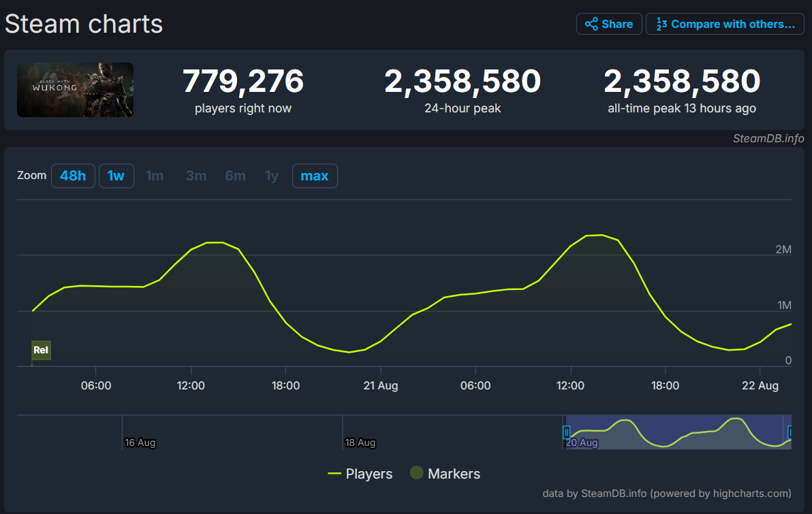Screen dimensions: 812x514
Task: Click the 21 Aug axis label
Action: click(x=381, y=385)
